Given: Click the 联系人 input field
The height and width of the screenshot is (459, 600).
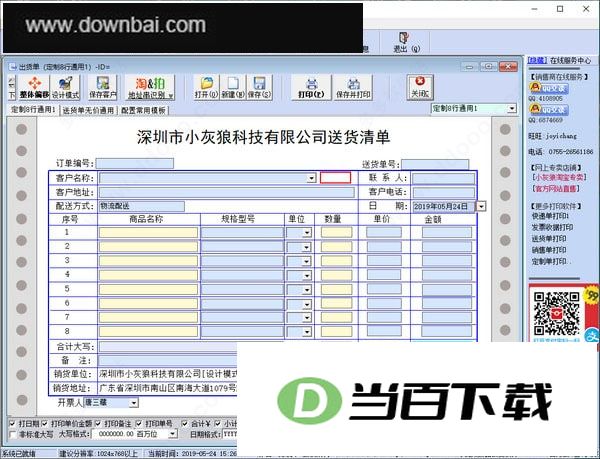Looking at the screenshot, I should (x=443, y=178).
